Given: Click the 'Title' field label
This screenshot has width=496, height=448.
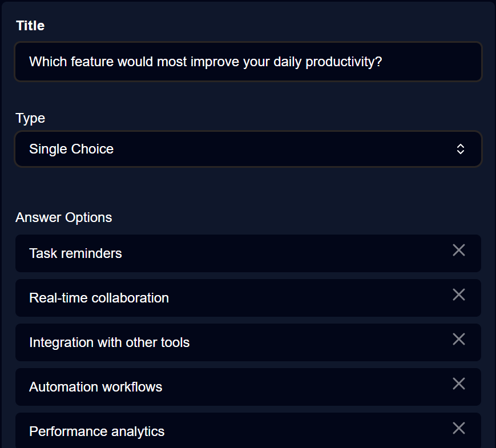Looking at the screenshot, I should click(x=30, y=26).
